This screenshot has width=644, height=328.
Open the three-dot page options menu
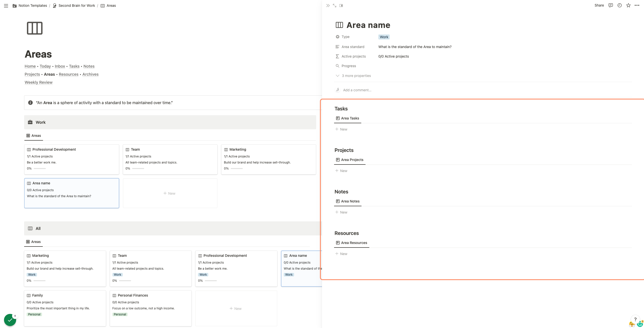(637, 5)
